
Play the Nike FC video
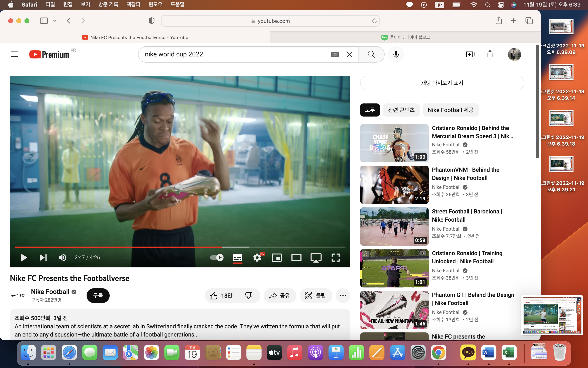click(x=24, y=258)
